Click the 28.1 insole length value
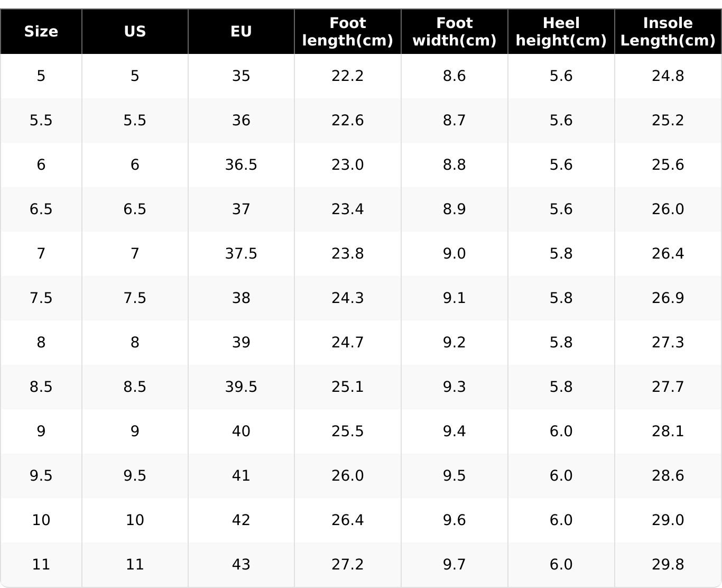722x588 pixels. (668, 431)
